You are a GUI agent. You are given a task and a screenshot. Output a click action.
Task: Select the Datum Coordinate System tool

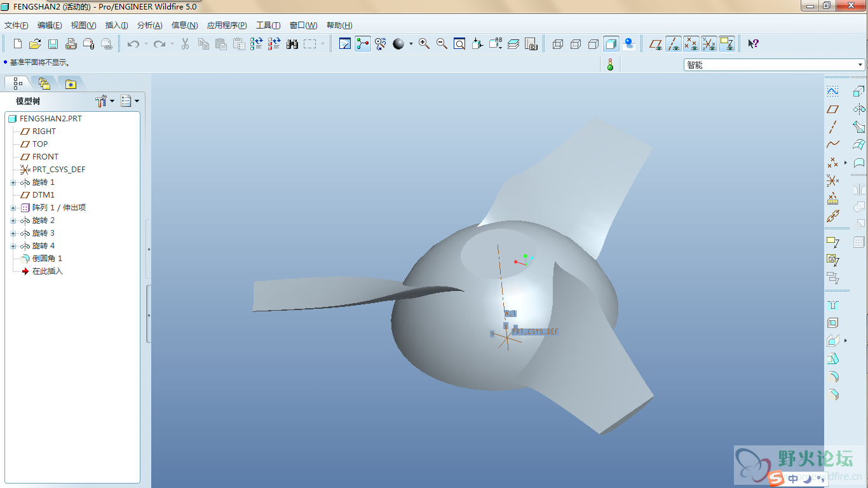pyautogui.click(x=832, y=181)
